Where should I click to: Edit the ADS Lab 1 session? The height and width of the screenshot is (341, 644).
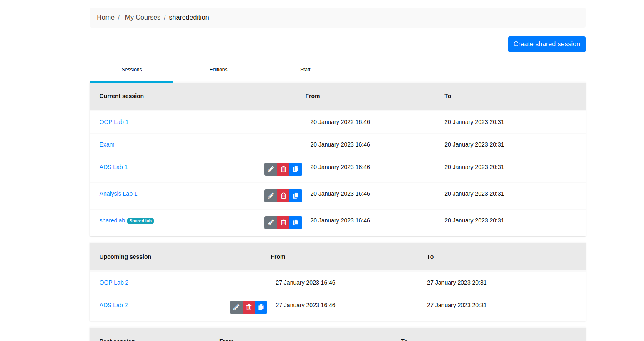coord(271,169)
